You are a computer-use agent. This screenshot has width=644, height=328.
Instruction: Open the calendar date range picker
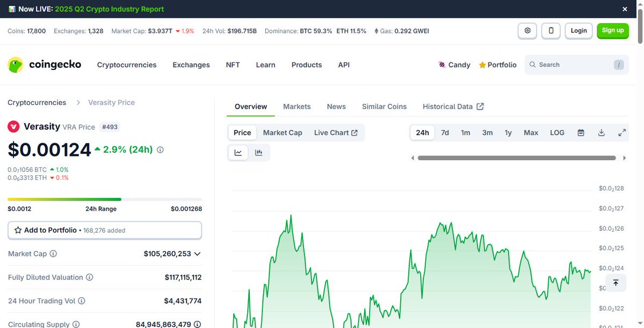click(x=581, y=133)
